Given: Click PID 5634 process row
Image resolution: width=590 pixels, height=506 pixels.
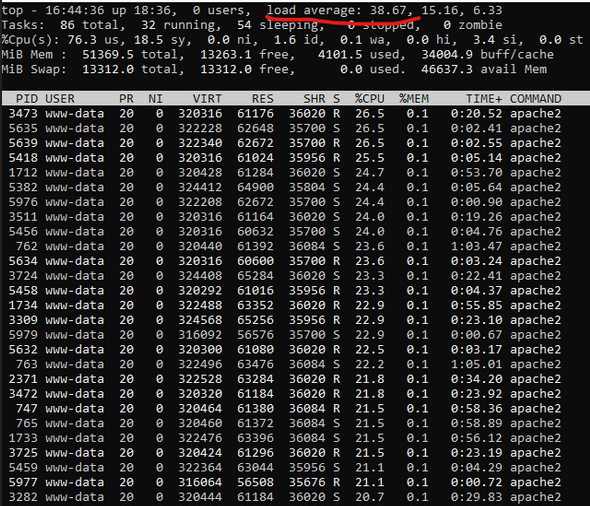Looking at the screenshot, I should pyautogui.click(x=285, y=261).
